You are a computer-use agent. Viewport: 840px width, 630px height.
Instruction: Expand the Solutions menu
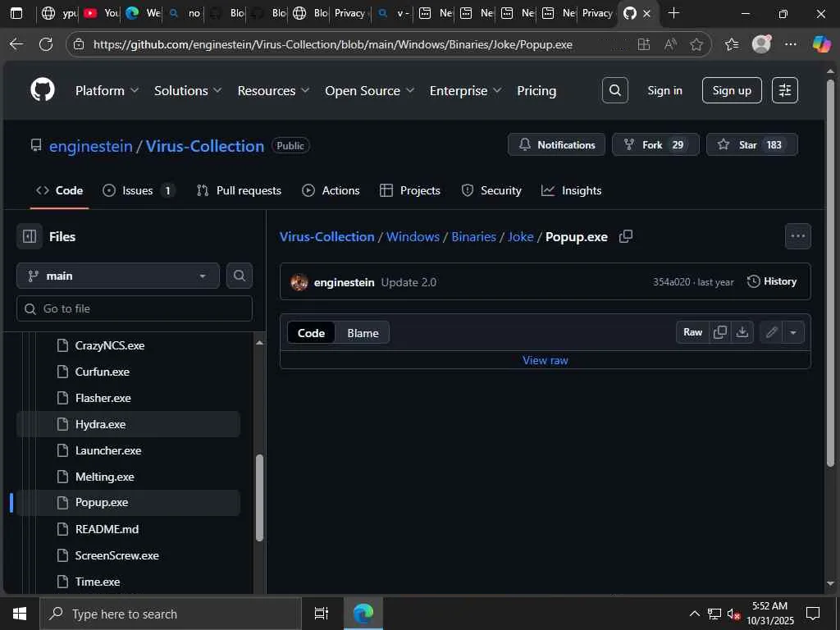click(188, 90)
